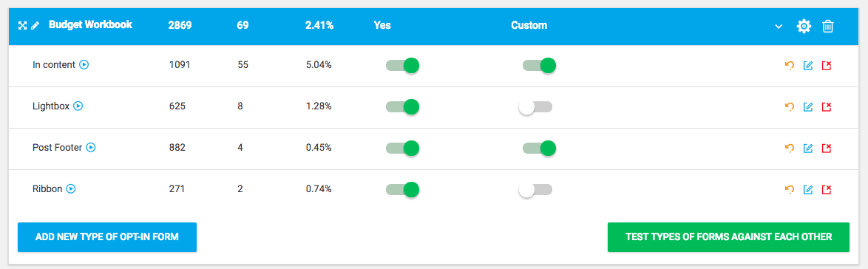Click Add New Type of Opt-in Form
868x269 pixels.
coord(107,237)
